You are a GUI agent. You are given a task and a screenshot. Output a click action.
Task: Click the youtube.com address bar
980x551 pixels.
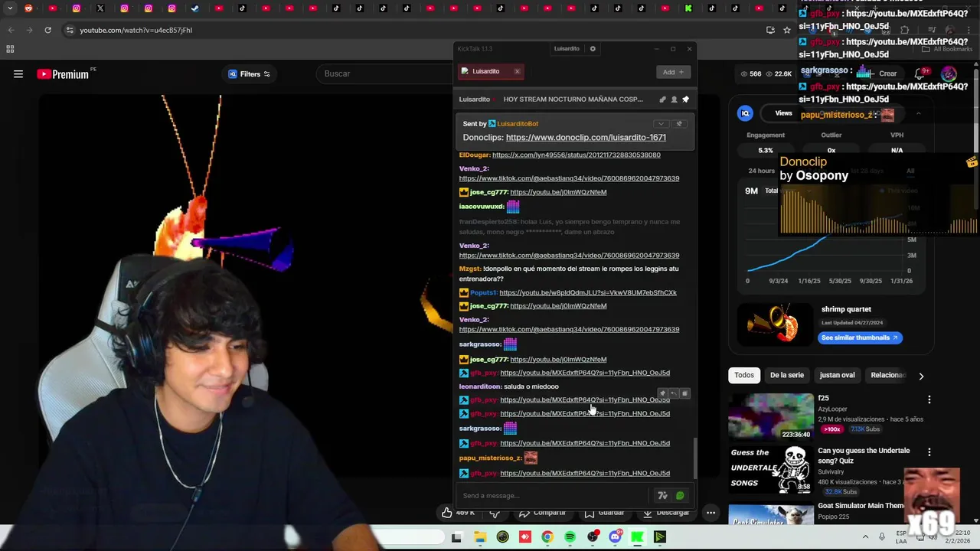tap(413, 30)
